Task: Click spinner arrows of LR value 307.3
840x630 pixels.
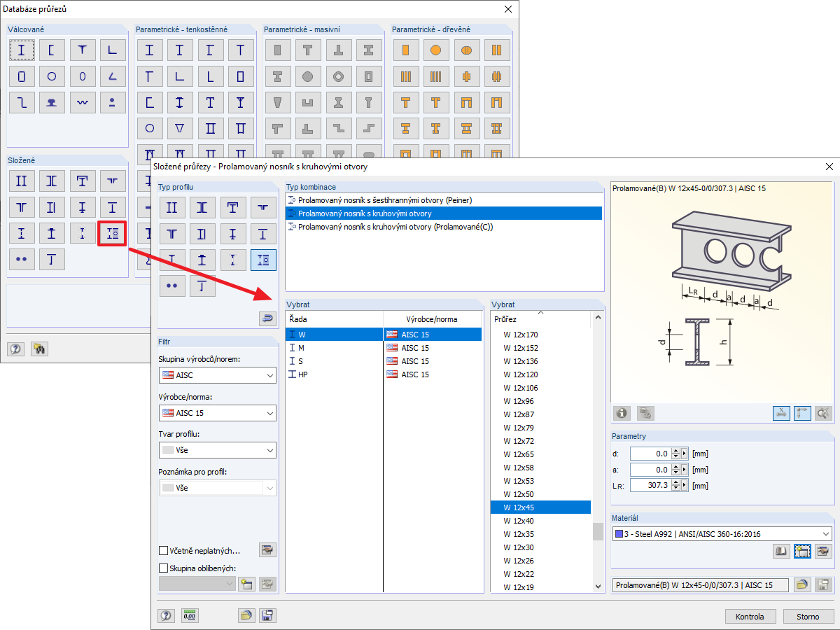Action: click(x=675, y=486)
